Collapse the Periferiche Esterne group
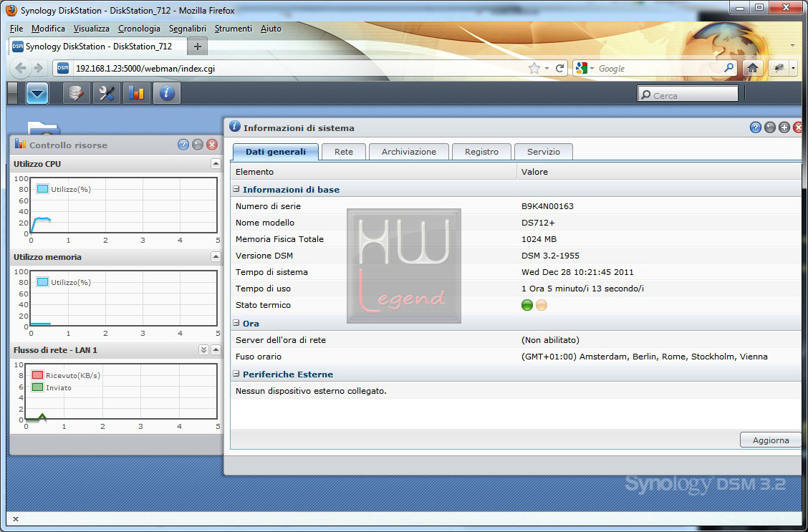Screen dimensions: 808x532 click(236, 374)
